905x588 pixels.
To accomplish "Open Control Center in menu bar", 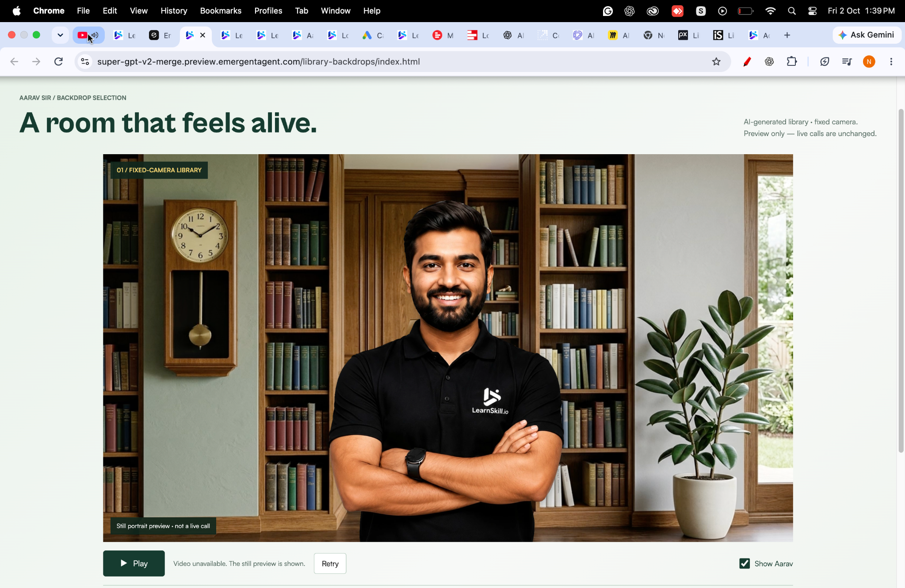I will click(812, 11).
